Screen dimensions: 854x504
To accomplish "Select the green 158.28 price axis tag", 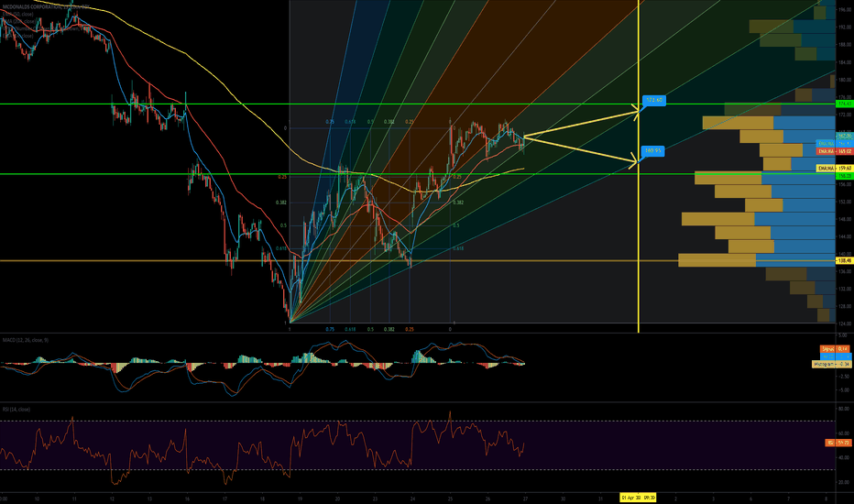I will click(844, 176).
